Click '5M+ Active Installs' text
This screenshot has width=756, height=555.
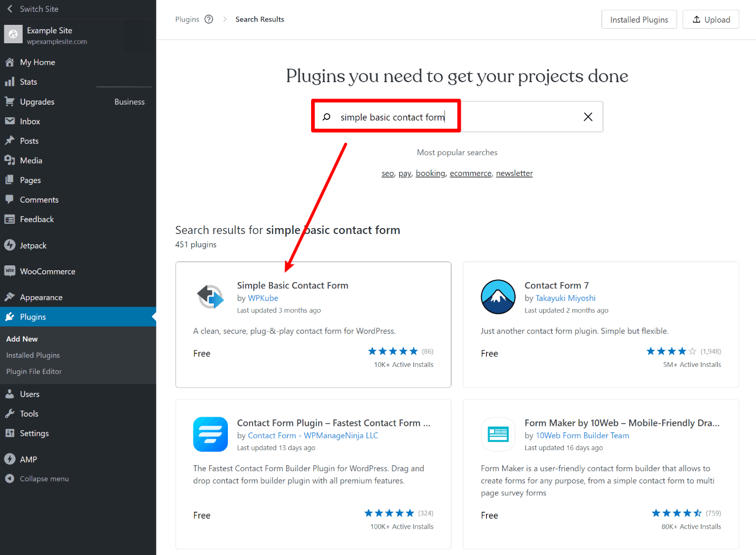pos(692,365)
